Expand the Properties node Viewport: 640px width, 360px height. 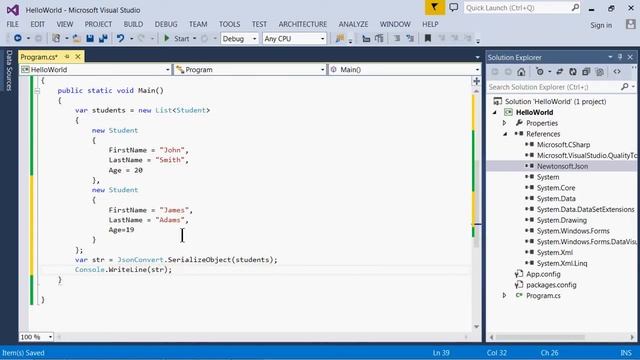pos(504,123)
